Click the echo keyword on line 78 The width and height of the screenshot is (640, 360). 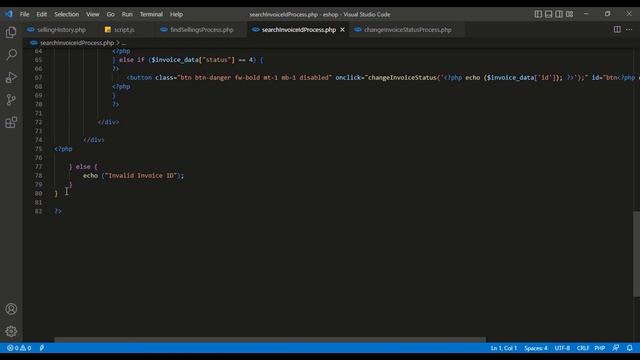tap(90, 176)
